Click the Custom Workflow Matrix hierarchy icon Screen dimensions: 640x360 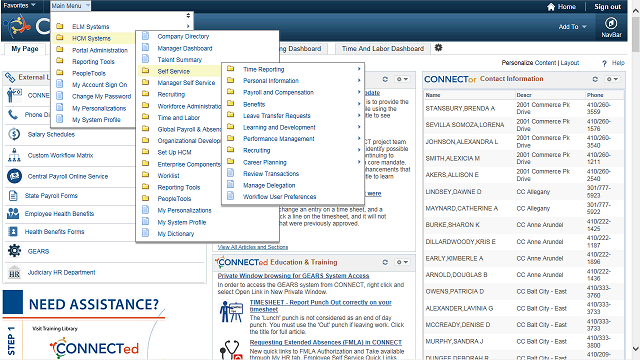click(x=14, y=156)
